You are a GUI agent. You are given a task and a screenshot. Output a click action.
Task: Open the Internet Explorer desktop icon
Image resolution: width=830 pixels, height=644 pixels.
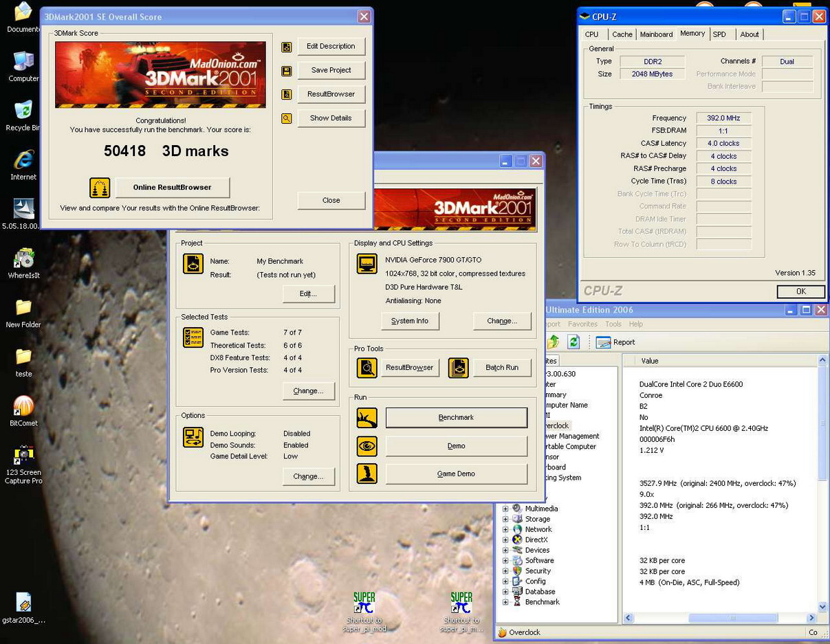pyautogui.click(x=23, y=165)
